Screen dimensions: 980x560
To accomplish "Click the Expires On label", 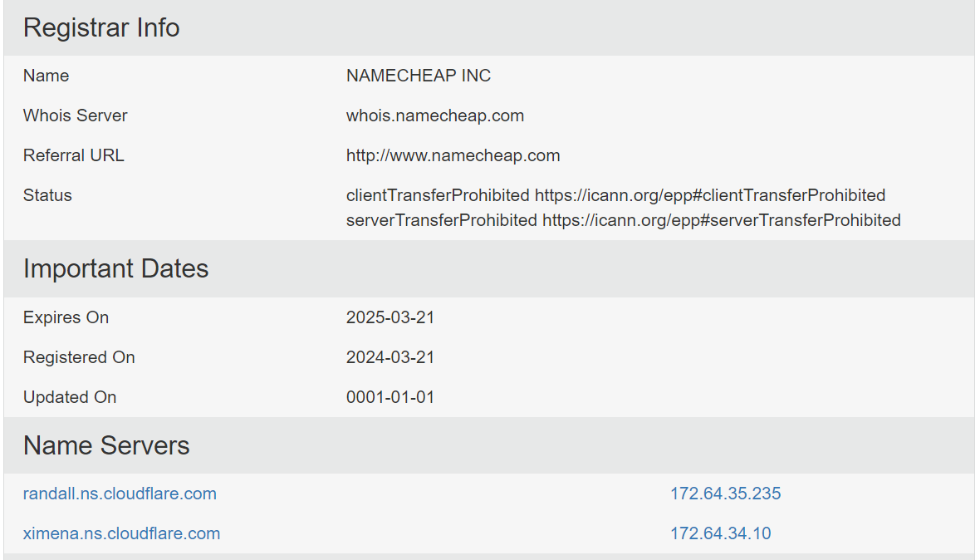I will click(66, 317).
